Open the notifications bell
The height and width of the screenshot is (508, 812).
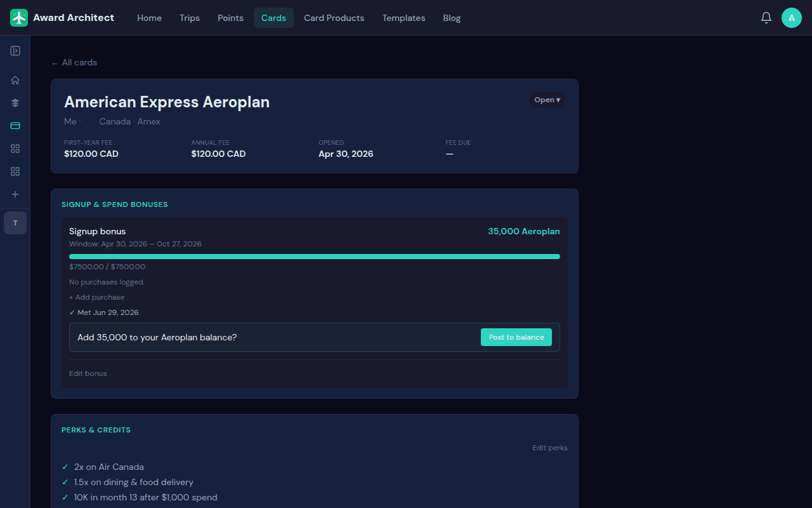click(766, 18)
